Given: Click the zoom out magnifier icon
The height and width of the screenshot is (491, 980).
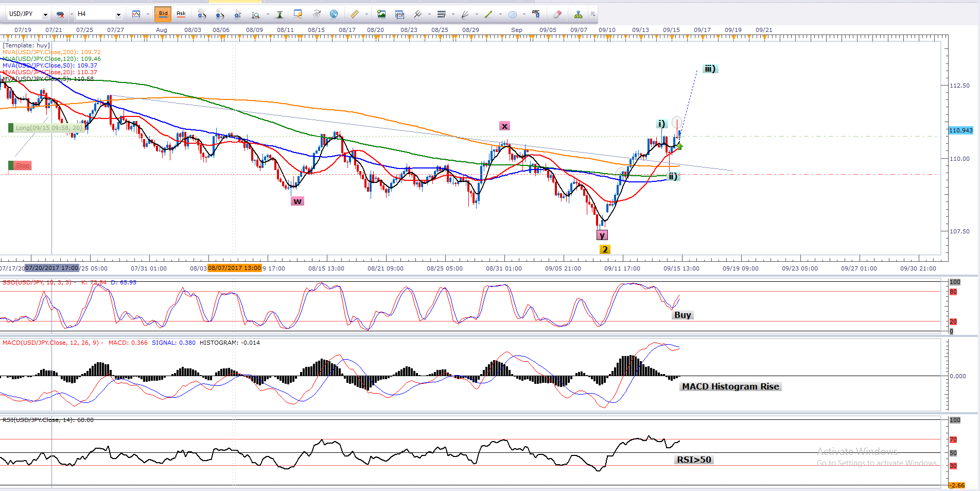Looking at the screenshot, I should coord(220,14).
